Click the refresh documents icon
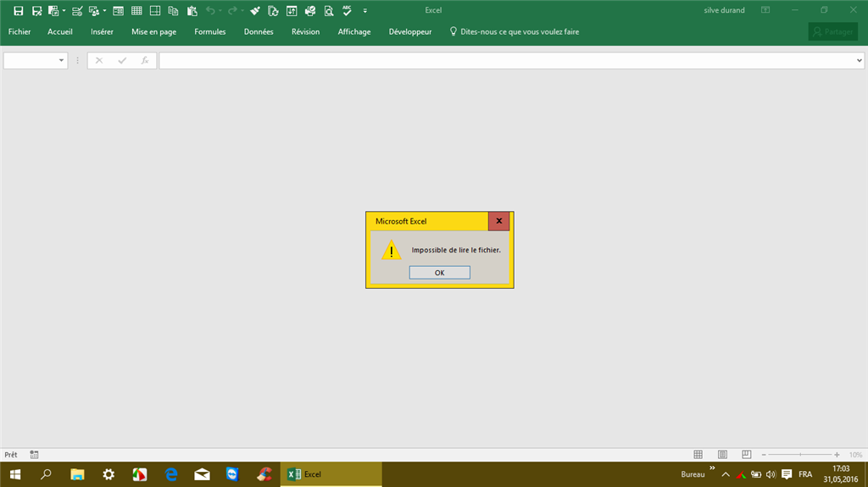This screenshot has height=487, width=868. click(x=273, y=10)
